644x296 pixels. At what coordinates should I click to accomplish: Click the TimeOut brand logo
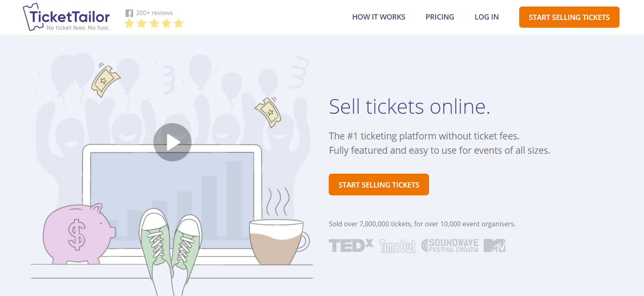tap(398, 246)
